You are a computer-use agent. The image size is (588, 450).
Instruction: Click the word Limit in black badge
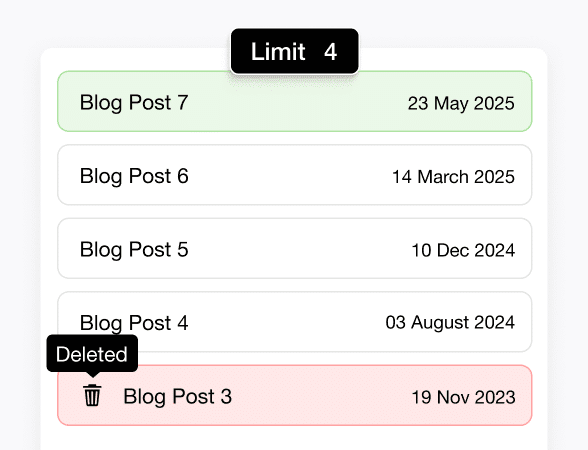[x=278, y=51]
